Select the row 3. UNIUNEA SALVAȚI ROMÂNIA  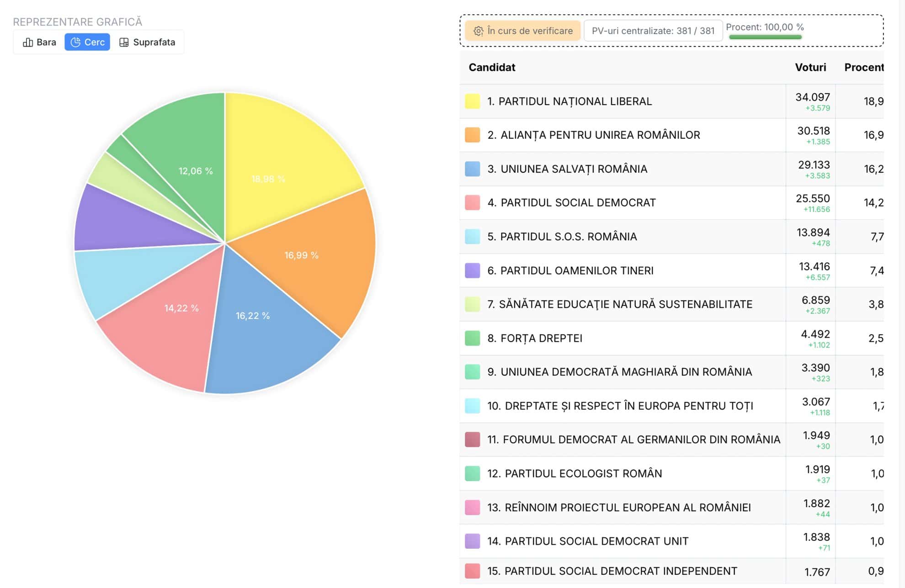click(x=671, y=169)
